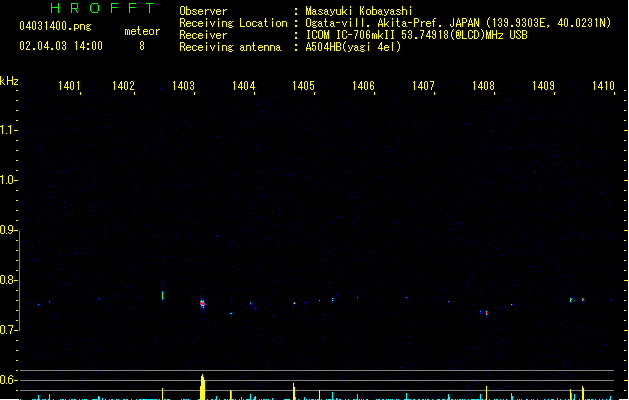Screen dimensions: 629x400
Task: Click the 1403 time axis label
Action: click(183, 86)
